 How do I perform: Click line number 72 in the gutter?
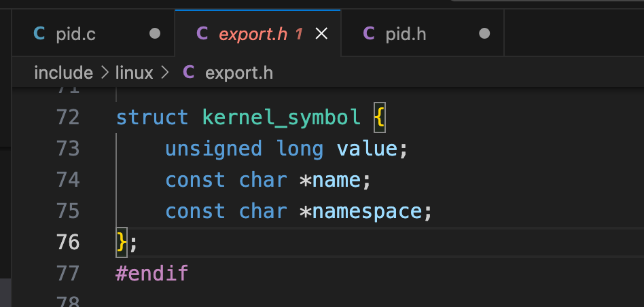point(67,117)
